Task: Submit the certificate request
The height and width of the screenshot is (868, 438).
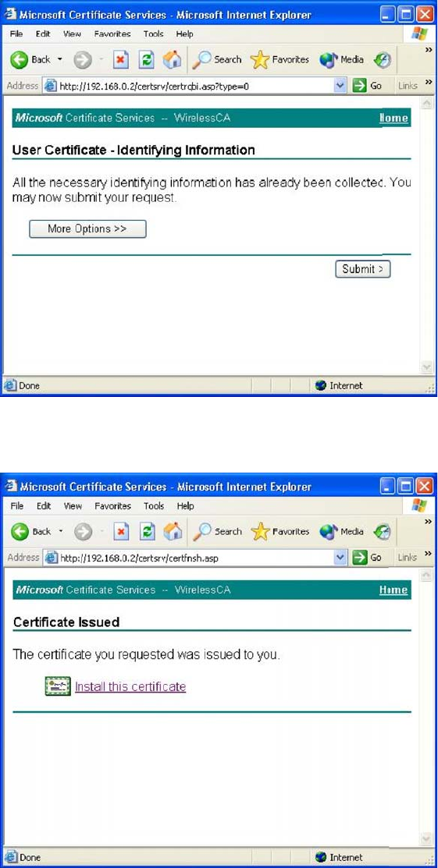Action: tap(363, 269)
